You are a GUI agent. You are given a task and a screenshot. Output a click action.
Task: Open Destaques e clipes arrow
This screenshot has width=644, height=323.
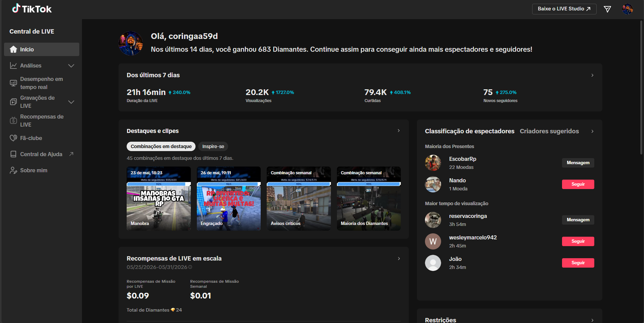pos(399,131)
